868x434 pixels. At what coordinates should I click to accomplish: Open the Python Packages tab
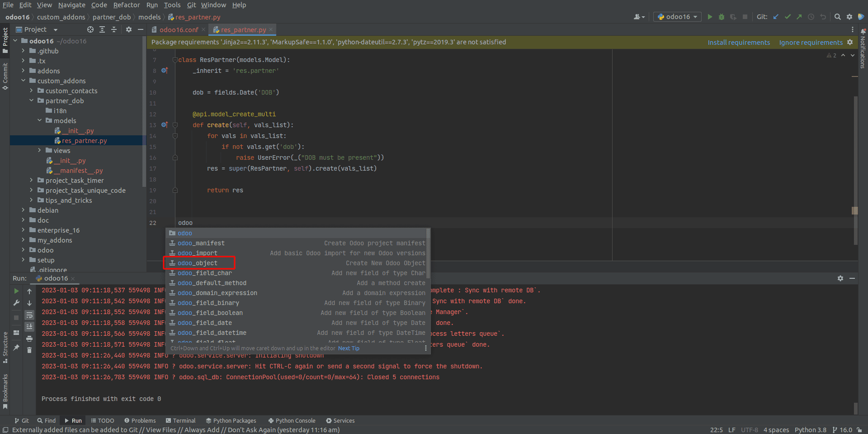click(231, 420)
